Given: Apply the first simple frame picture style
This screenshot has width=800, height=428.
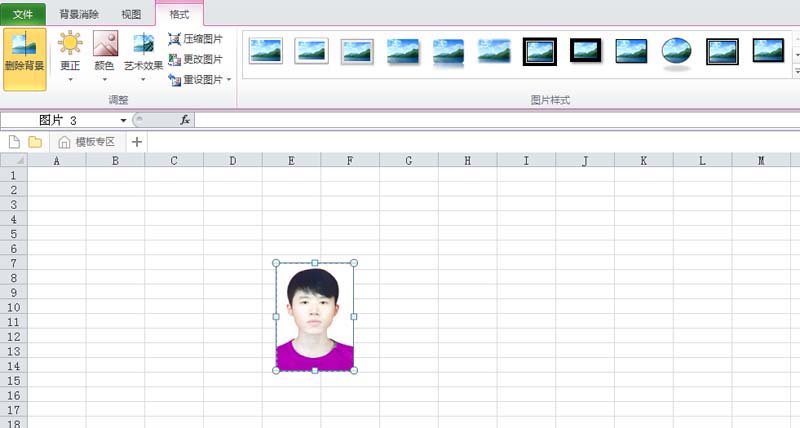Looking at the screenshot, I should pos(266,51).
